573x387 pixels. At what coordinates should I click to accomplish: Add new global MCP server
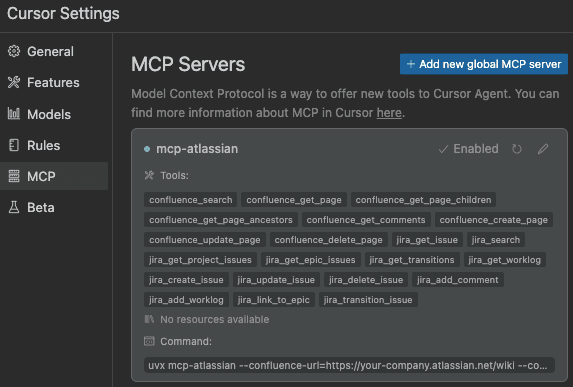coord(484,64)
